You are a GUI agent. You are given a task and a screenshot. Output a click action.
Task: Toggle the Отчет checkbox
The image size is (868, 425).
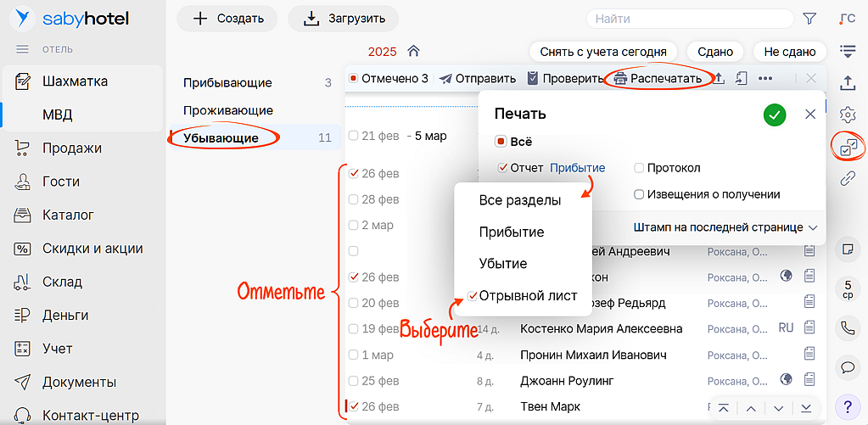click(503, 168)
